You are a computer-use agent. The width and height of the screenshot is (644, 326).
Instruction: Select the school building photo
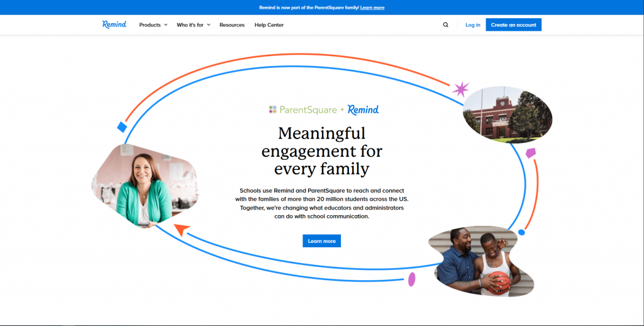(508, 114)
